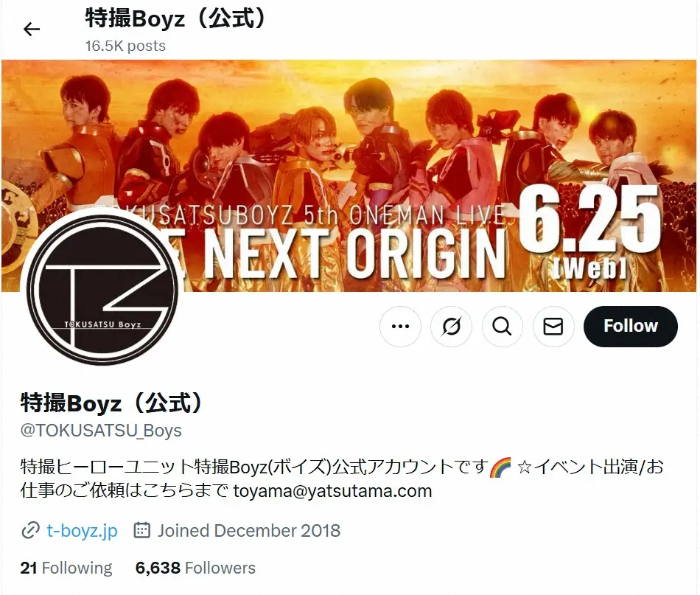The height and width of the screenshot is (595, 700).
Task: Open the three-dots more options menu
Action: click(x=400, y=327)
